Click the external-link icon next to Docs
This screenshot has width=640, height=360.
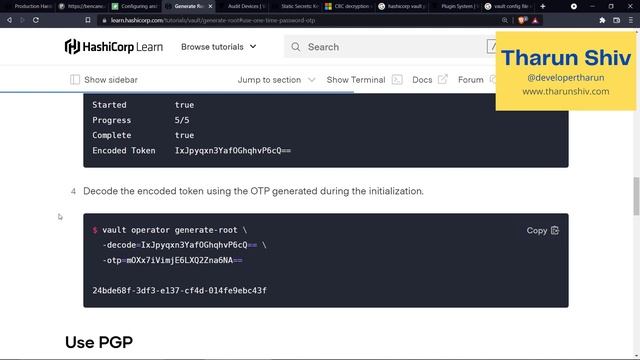tap(442, 79)
